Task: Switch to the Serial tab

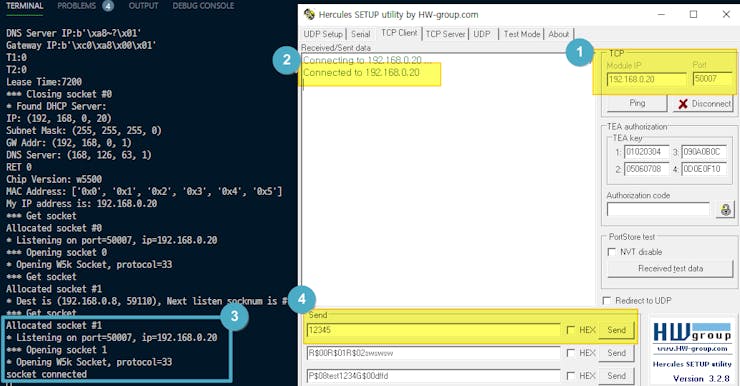Action: click(x=361, y=34)
